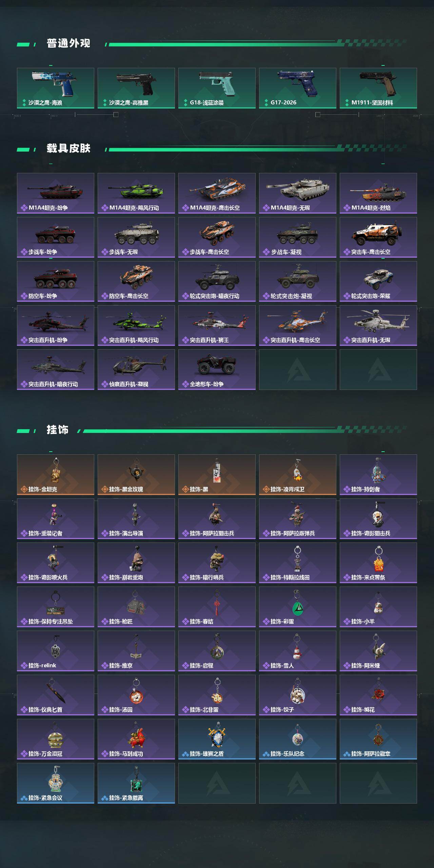Screen dimensions: 434x868
Task: Click the 挂饰-紧急撤离 charm card
Action: pyautogui.click(x=136, y=783)
